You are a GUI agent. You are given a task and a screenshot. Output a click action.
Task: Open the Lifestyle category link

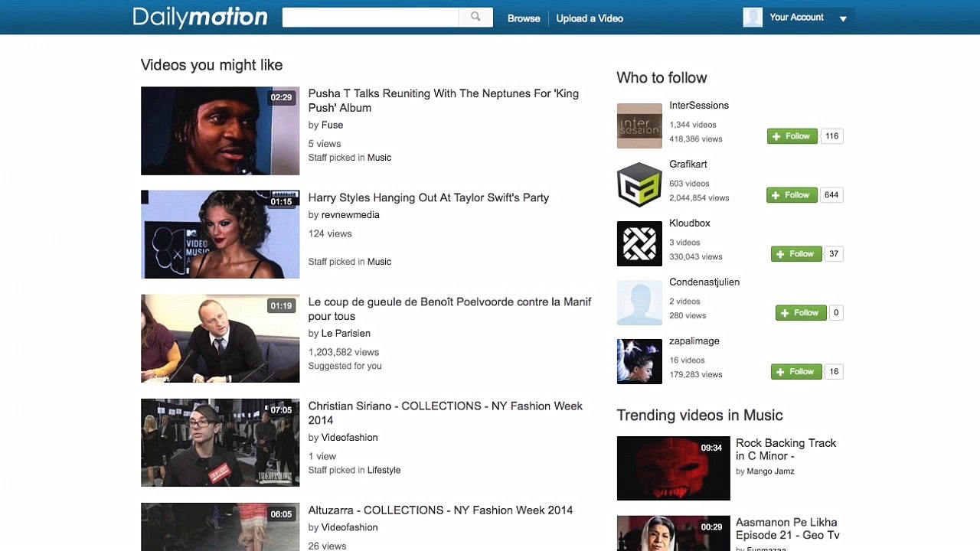(x=384, y=470)
